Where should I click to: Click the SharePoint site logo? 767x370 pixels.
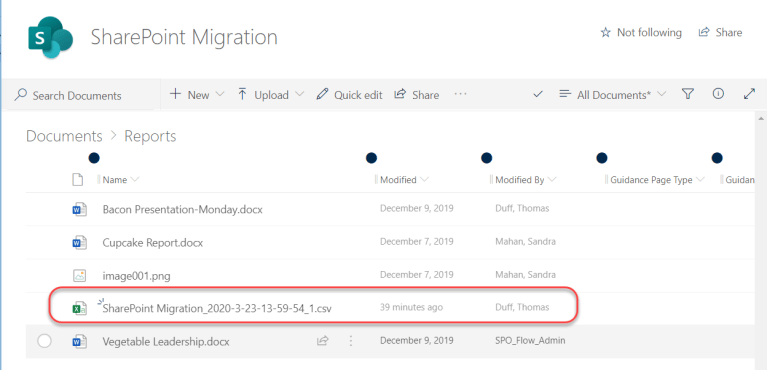[x=51, y=38]
